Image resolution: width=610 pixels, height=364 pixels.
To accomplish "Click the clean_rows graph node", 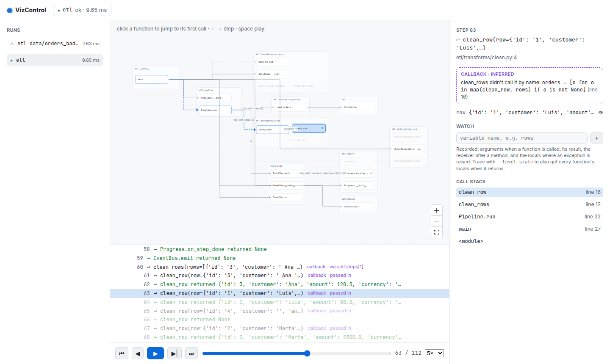I will 273,130.
